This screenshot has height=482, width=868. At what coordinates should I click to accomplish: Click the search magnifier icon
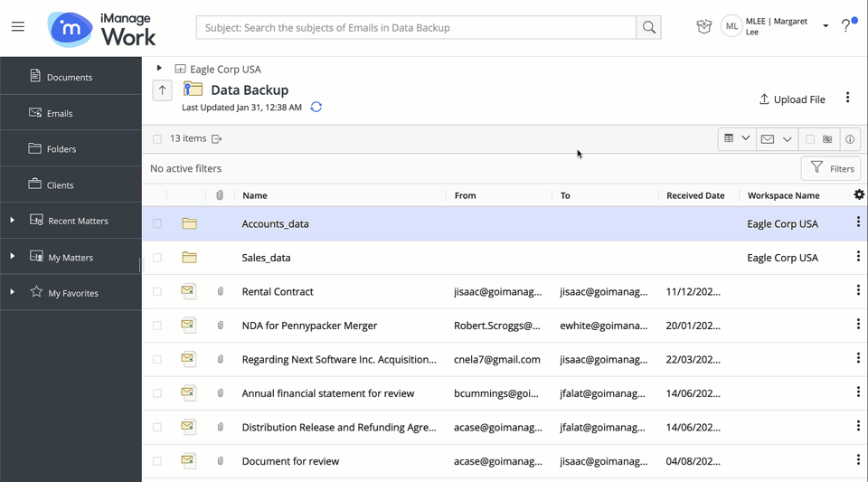point(648,28)
